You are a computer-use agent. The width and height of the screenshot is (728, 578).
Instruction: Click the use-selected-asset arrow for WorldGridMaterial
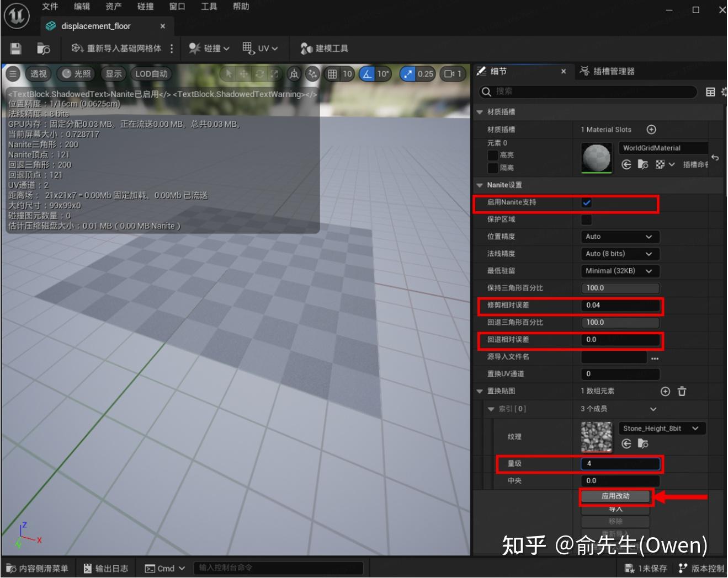coord(626,164)
